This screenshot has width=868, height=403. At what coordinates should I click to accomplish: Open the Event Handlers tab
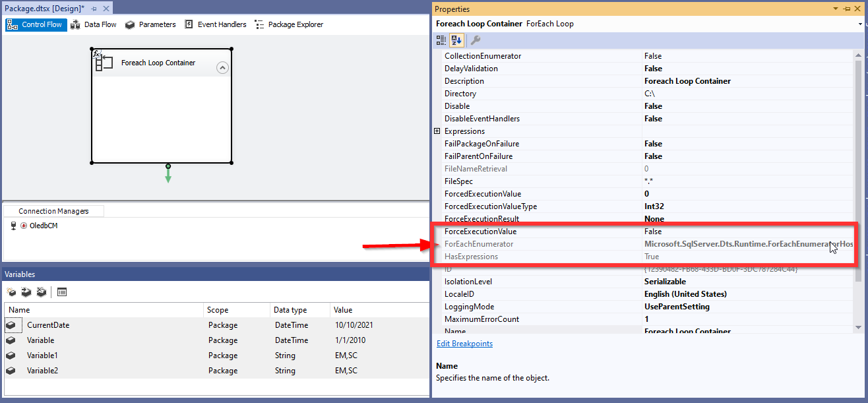pyautogui.click(x=216, y=24)
